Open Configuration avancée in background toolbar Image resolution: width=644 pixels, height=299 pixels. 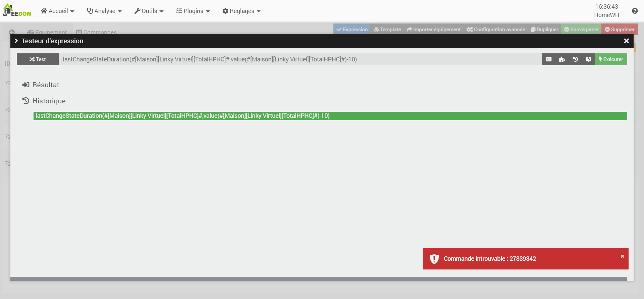click(x=496, y=30)
